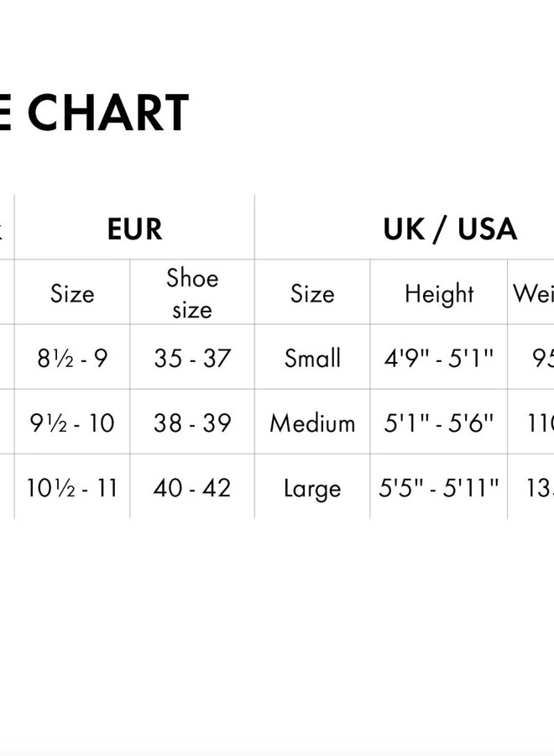This screenshot has width=554, height=756.
Task: Click the 4'9" - 5'1" height cell
Action: point(439,359)
